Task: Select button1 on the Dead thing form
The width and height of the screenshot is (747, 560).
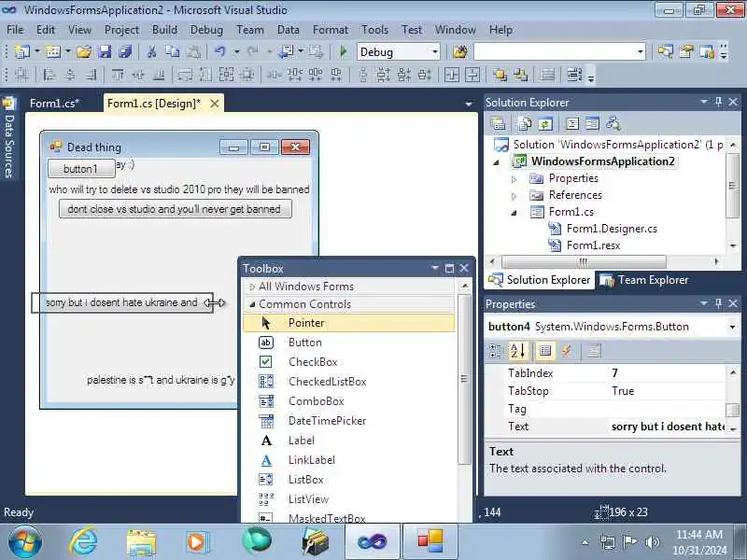Action: 81,169
